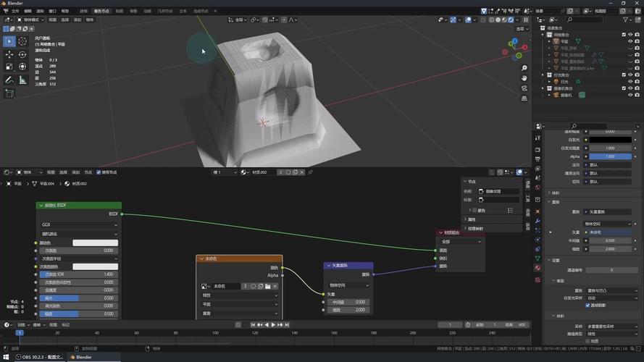Open the 渲染 menu
This screenshot has height=362, width=644.
[41, 11]
